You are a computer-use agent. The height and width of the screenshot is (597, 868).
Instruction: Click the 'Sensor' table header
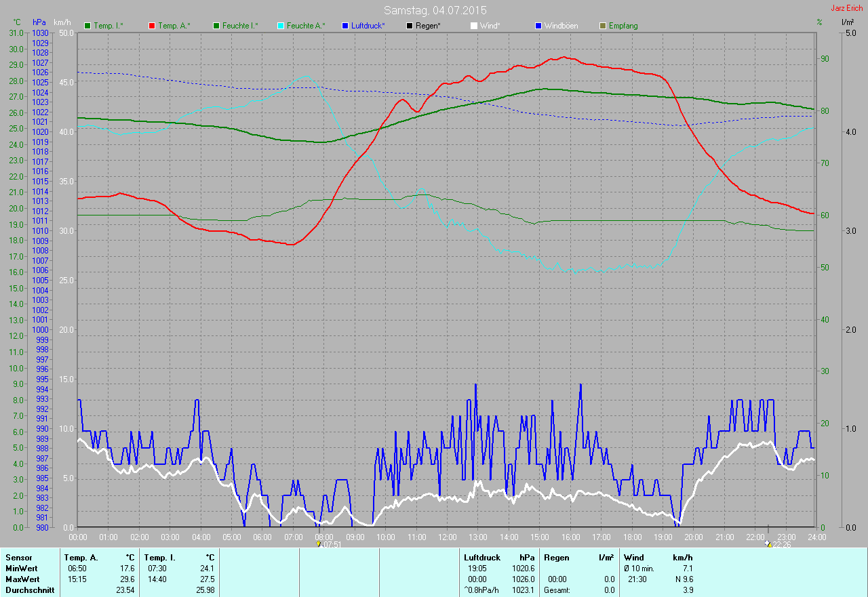tap(18, 558)
